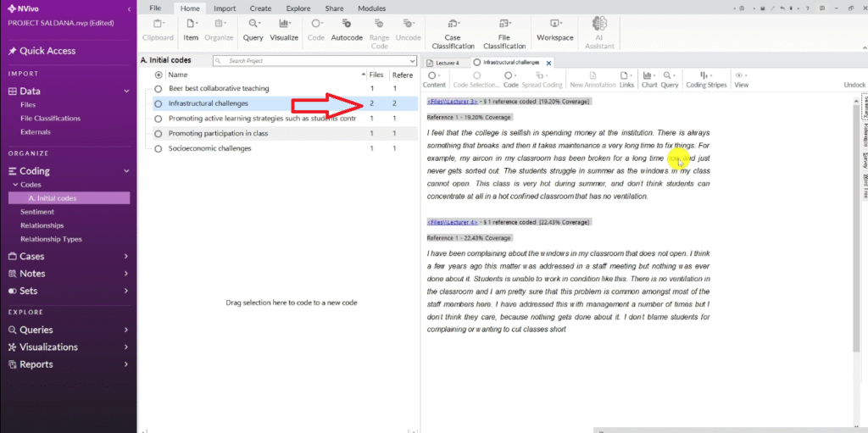Toggle the circle for Promoting participation in class

pyautogui.click(x=159, y=134)
